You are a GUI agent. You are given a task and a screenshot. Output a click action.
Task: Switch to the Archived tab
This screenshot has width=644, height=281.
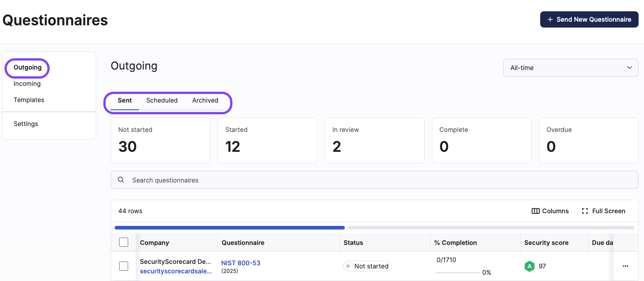click(205, 100)
